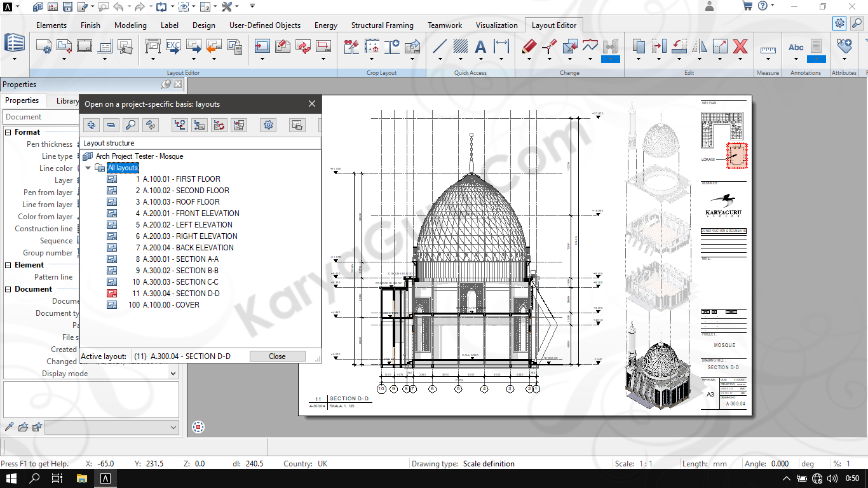Open File Explorer from the taskbar
The width and height of the screenshot is (868, 488).
[81, 478]
